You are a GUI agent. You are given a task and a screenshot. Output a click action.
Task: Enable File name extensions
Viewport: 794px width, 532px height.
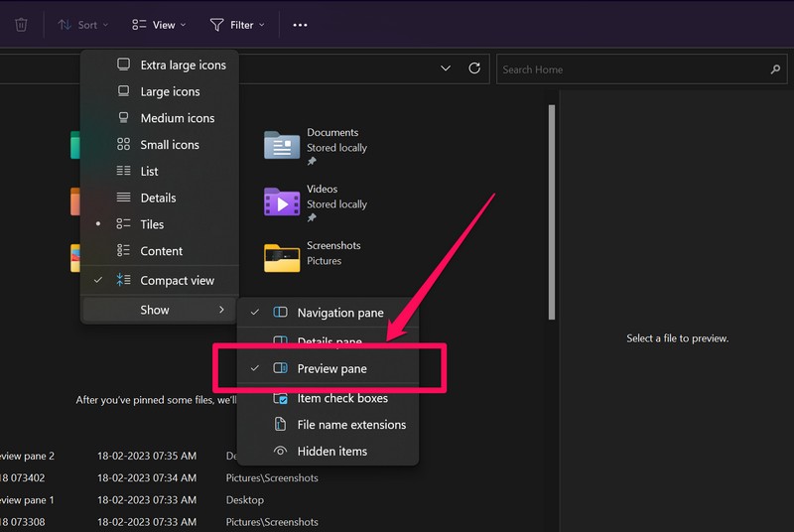[x=351, y=425]
